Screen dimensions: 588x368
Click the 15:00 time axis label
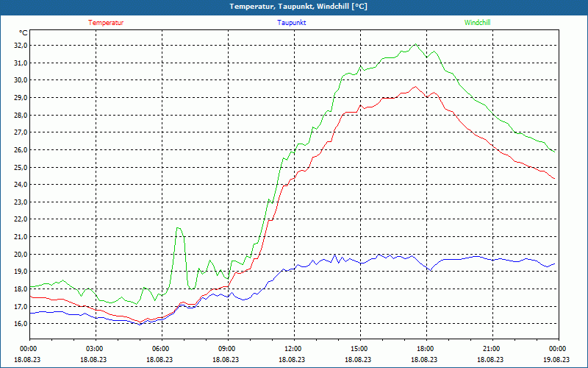tap(360, 349)
